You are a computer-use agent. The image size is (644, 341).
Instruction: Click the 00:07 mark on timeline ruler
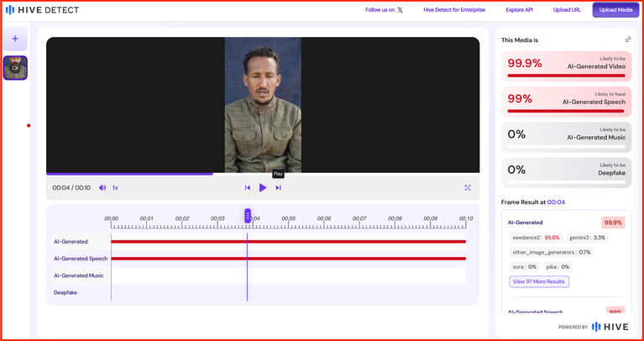pos(359,218)
